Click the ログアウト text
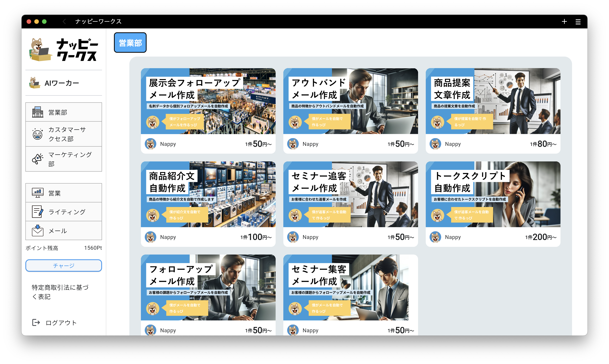609x364 pixels. point(61,323)
